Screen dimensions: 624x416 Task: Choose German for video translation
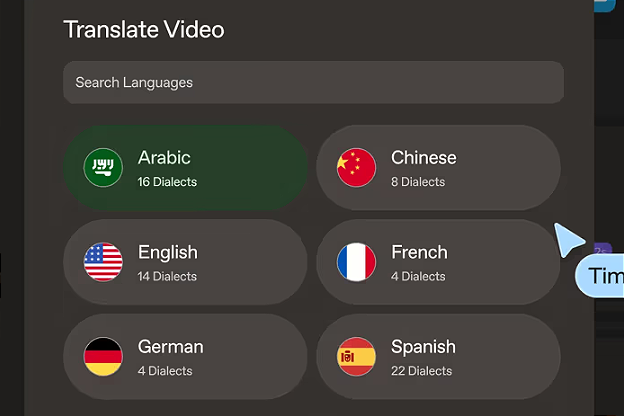tap(185, 356)
